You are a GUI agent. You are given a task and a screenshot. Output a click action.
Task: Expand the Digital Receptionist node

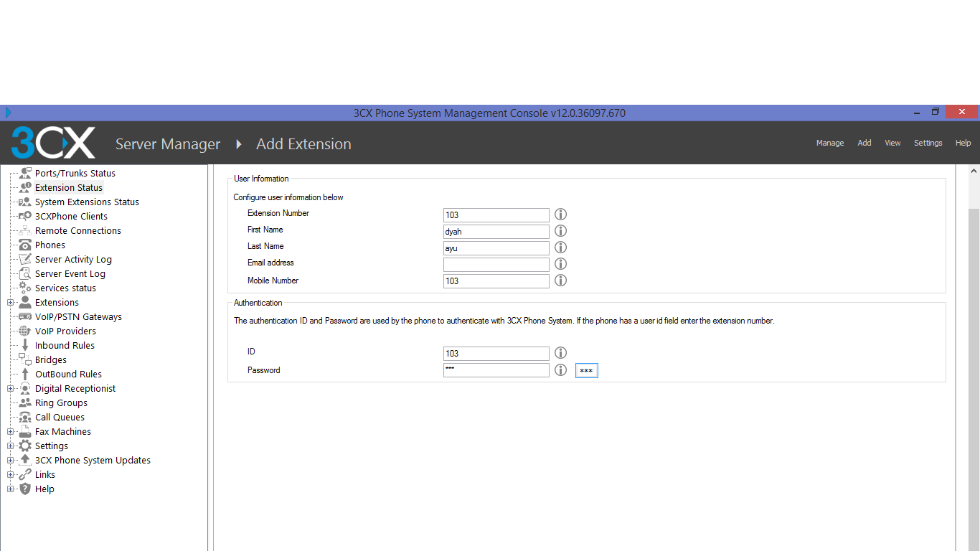tap(10, 389)
